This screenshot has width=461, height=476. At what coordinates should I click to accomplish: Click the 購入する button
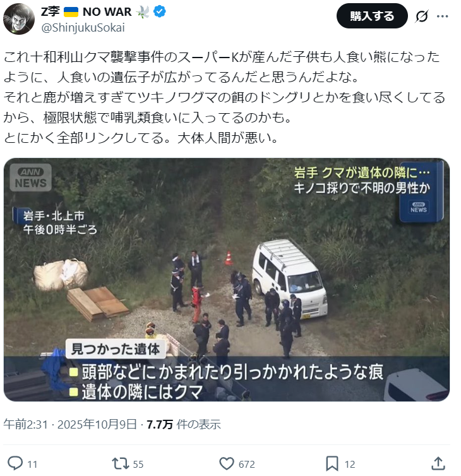coord(372,16)
